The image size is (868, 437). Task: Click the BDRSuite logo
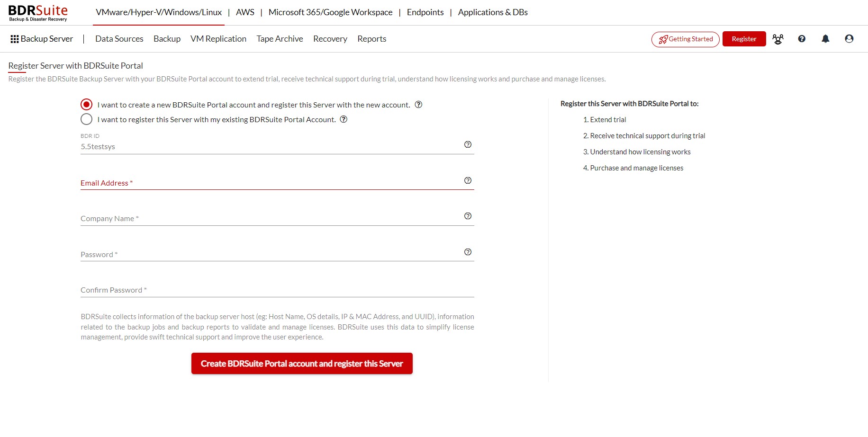(38, 13)
